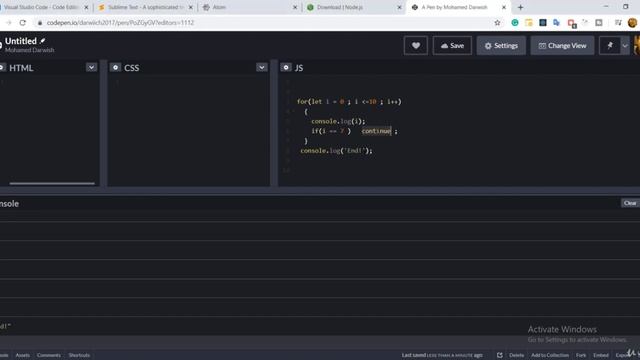Open the dark blue square extension icon
The width and height of the screenshot is (640, 360).
pyautogui.click(x=542, y=23)
